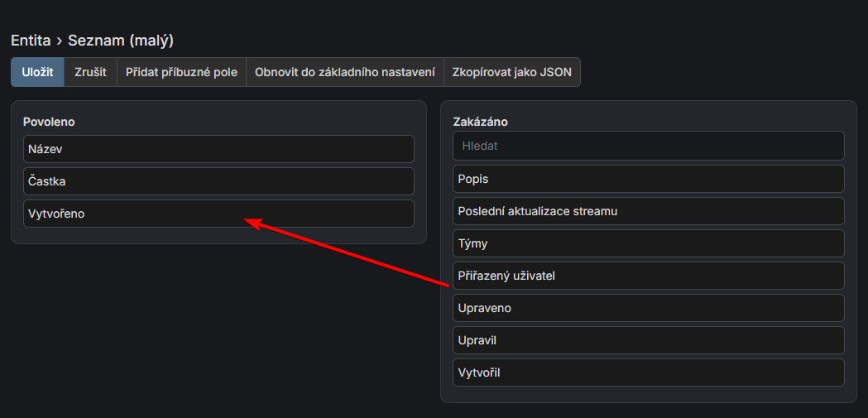Select the Popis field in Zakázáno
868x418 pixels.
click(648, 179)
